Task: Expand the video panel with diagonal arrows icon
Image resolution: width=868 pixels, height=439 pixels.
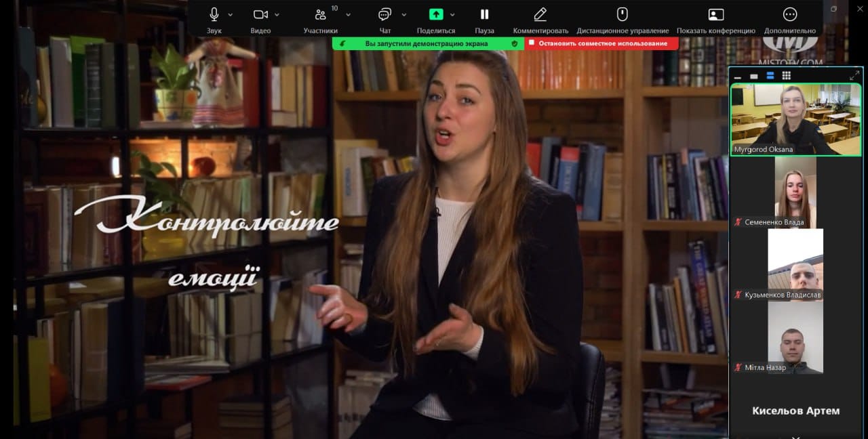Action: coord(854,76)
